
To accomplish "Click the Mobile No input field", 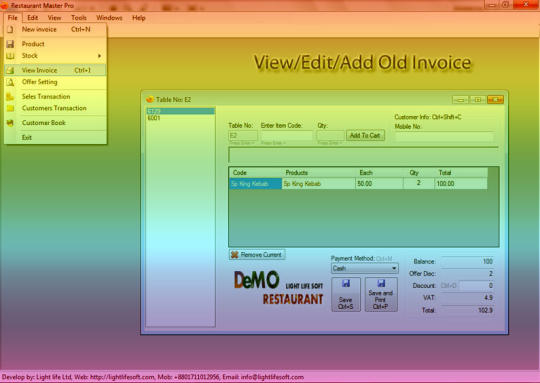I will coord(445,136).
